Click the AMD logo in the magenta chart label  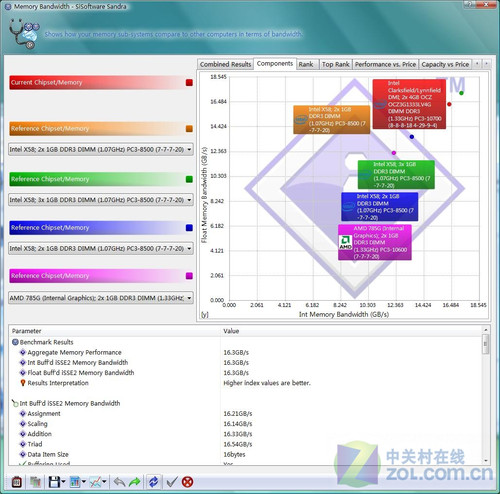345,242
